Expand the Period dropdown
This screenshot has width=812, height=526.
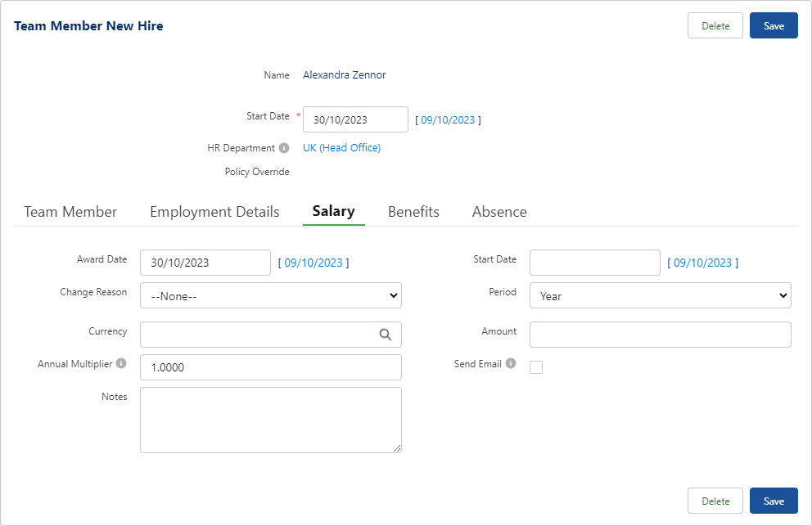660,295
